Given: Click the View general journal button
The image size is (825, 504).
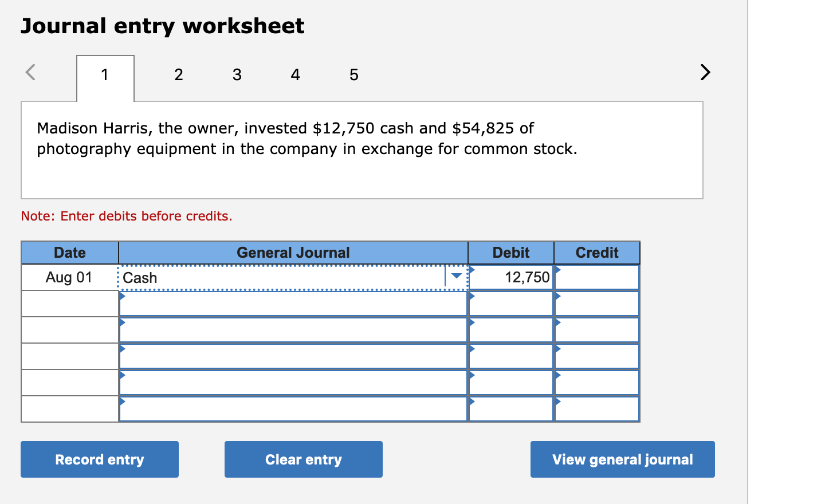Looking at the screenshot, I should [622, 459].
